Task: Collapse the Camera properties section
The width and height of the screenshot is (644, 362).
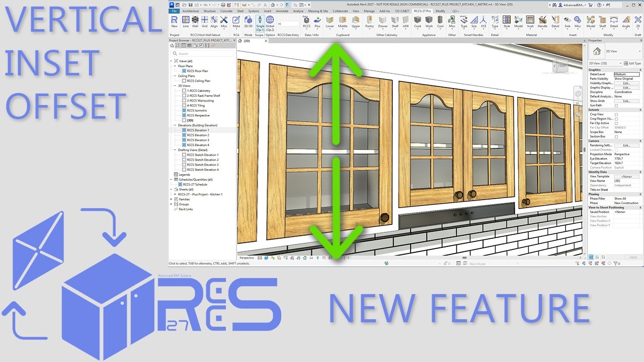Action: pos(640,141)
